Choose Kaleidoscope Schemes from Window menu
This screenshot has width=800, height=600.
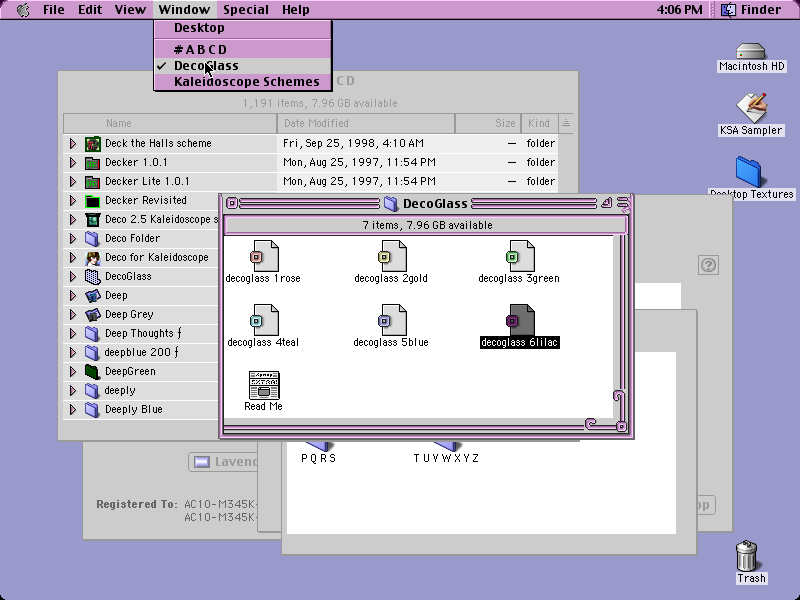tap(243, 82)
